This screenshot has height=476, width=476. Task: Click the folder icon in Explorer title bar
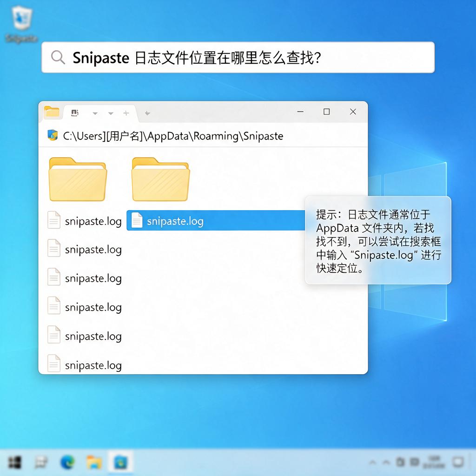52,112
